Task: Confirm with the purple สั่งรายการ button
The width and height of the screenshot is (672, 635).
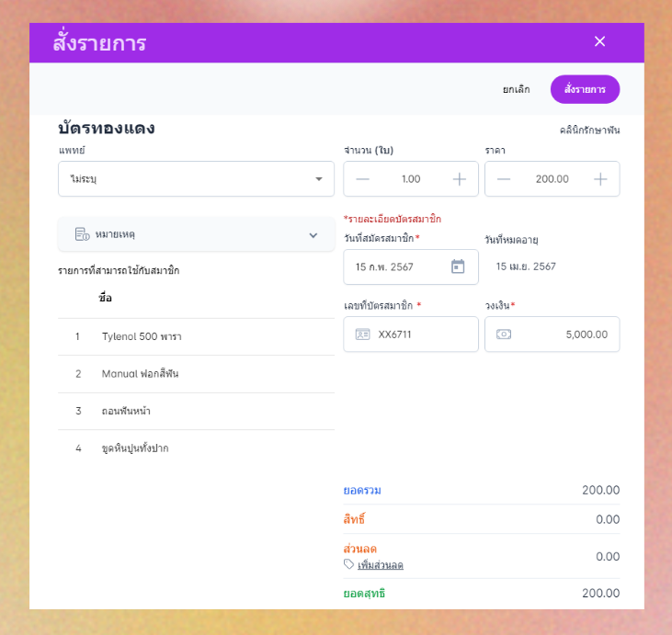Action: pos(585,89)
